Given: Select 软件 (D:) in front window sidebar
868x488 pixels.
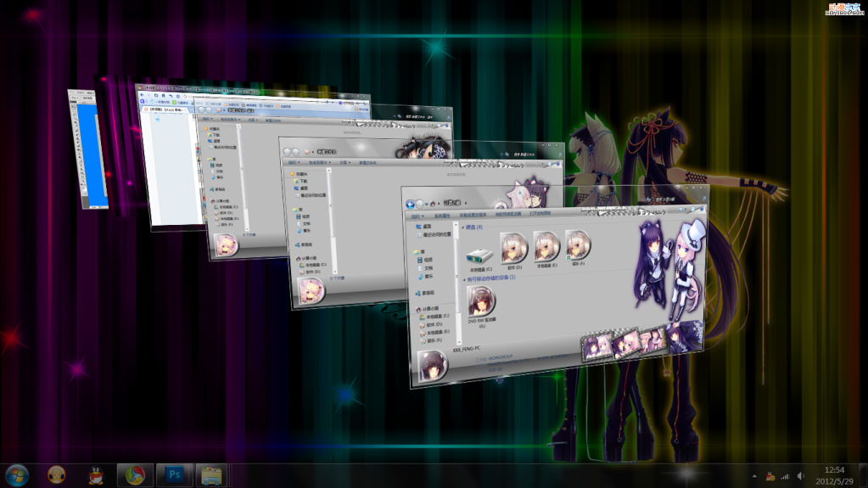Looking at the screenshot, I should [432, 324].
